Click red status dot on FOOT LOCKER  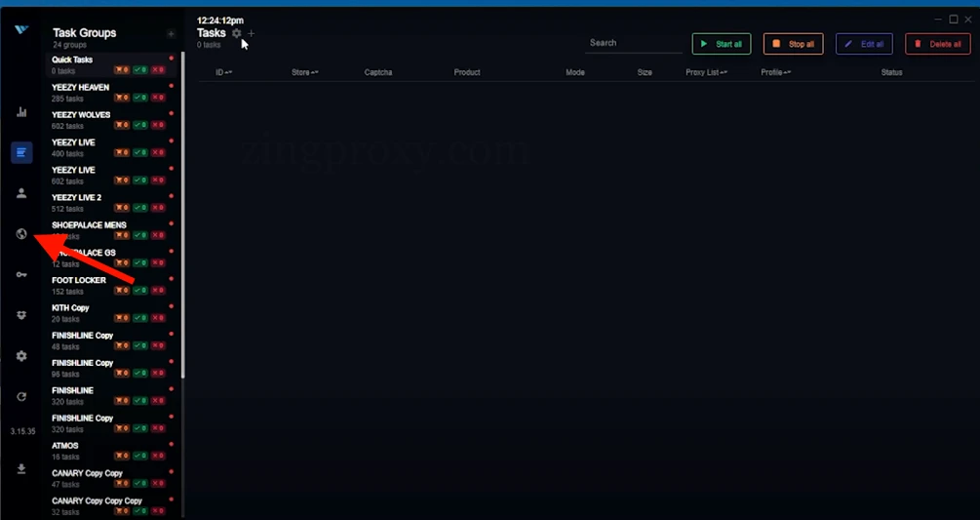pos(172,279)
